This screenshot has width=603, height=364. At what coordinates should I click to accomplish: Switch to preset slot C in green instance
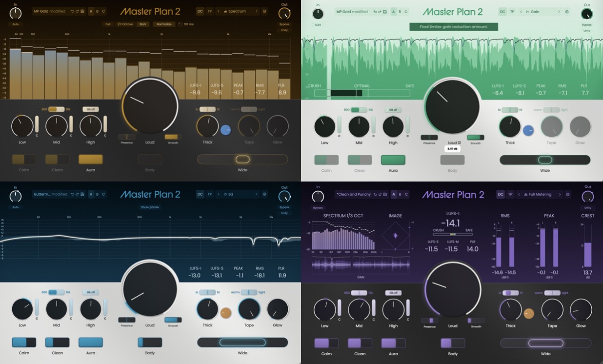[x=406, y=12]
